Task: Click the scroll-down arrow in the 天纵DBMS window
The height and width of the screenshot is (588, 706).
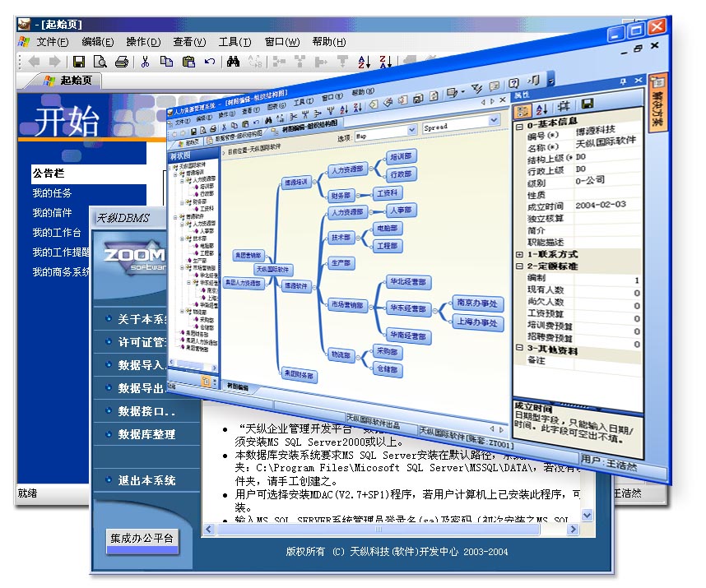Action: coord(587,515)
